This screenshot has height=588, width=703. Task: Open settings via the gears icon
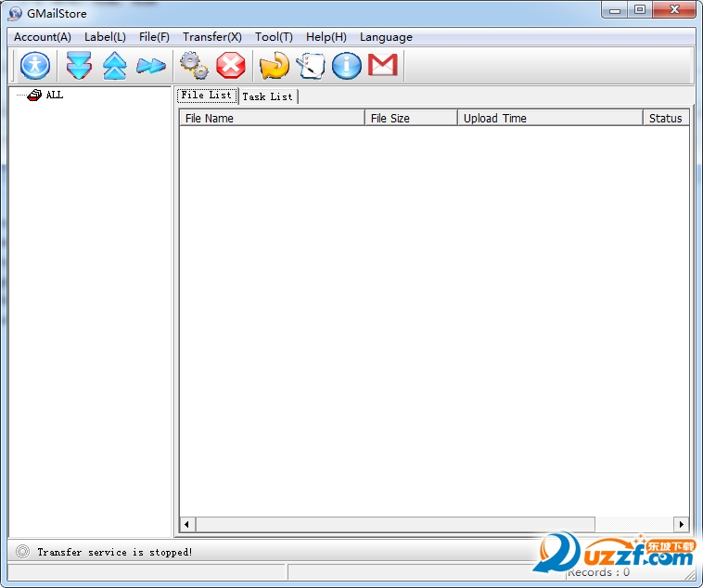(194, 66)
